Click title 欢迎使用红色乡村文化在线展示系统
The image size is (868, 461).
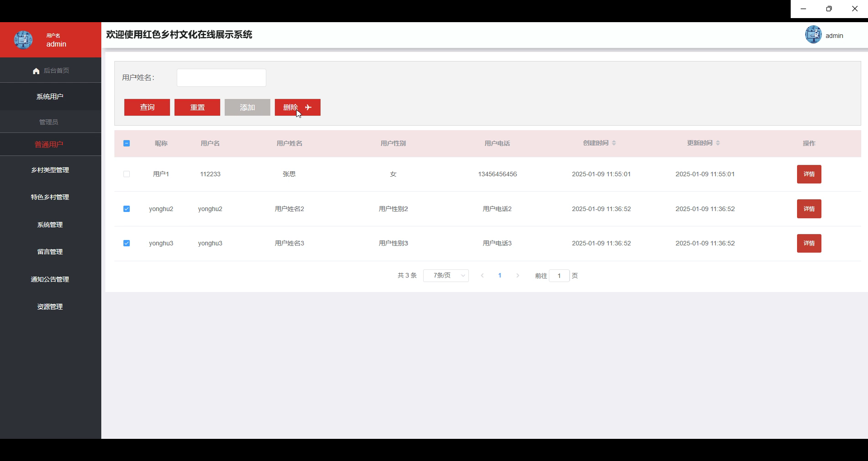click(x=179, y=35)
